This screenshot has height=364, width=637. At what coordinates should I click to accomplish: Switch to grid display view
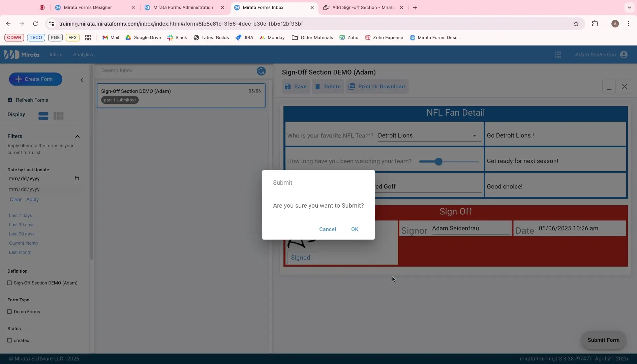[x=59, y=116]
